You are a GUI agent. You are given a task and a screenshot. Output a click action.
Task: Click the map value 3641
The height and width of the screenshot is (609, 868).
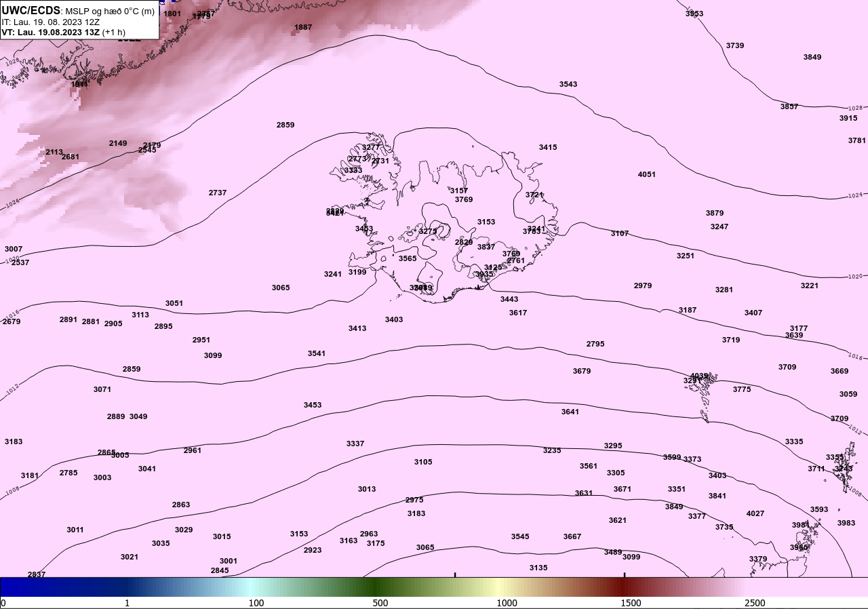tap(570, 412)
